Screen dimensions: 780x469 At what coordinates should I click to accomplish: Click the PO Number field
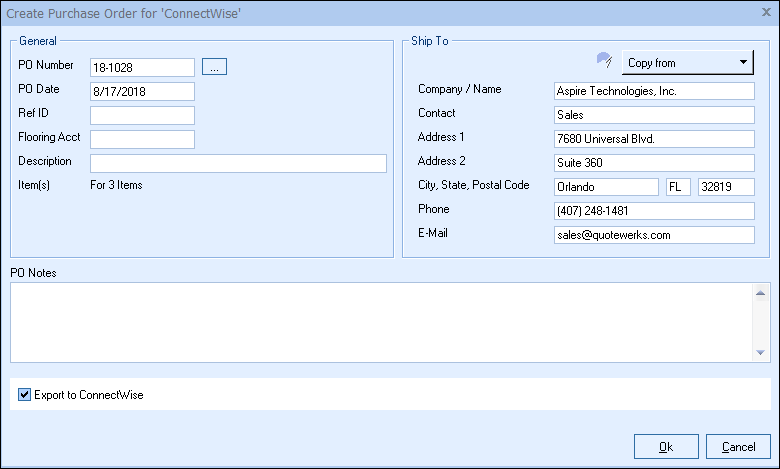142,67
